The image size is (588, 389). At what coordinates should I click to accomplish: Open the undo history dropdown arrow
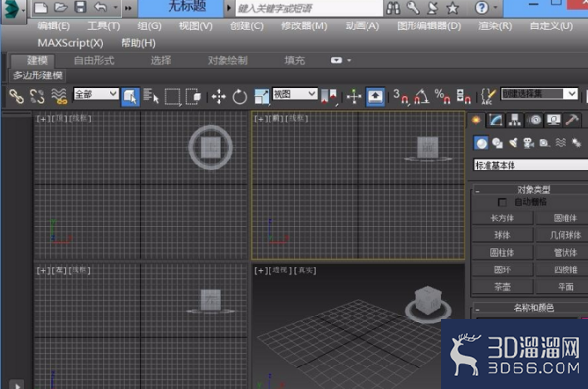tap(115, 7)
